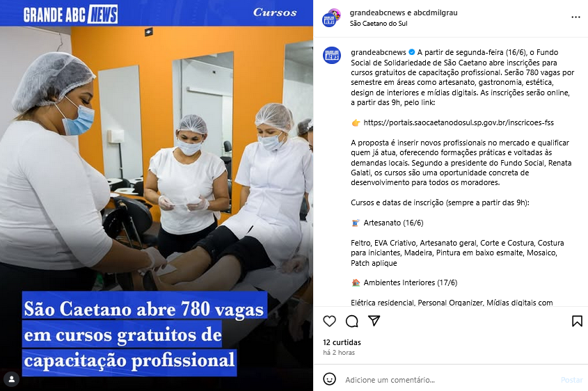
Task: Open comments via speech bubble icon
Action: [x=351, y=321]
